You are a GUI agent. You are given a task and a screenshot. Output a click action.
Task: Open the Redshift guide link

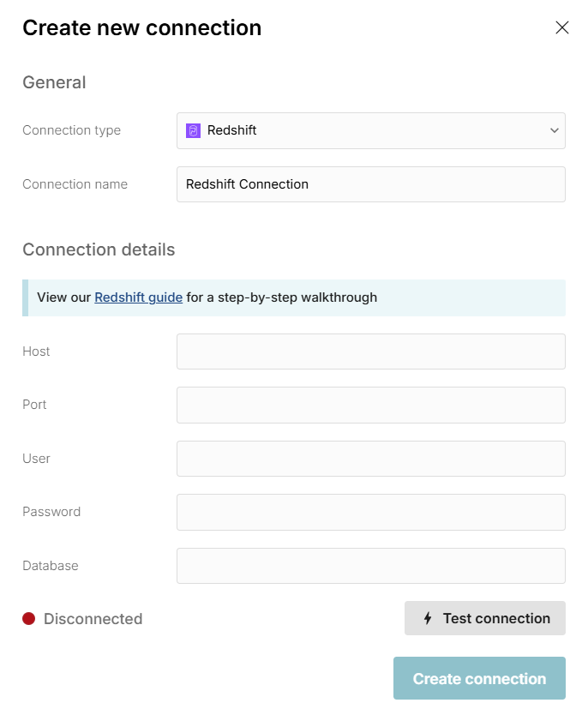click(x=138, y=297)
